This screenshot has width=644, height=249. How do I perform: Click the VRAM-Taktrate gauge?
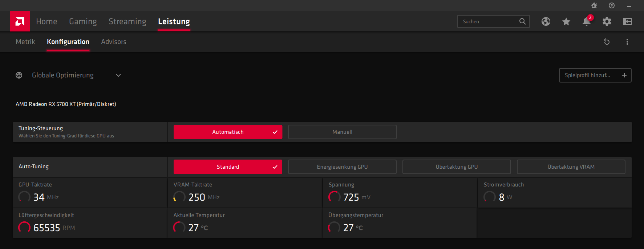click(x=179, y=197)
